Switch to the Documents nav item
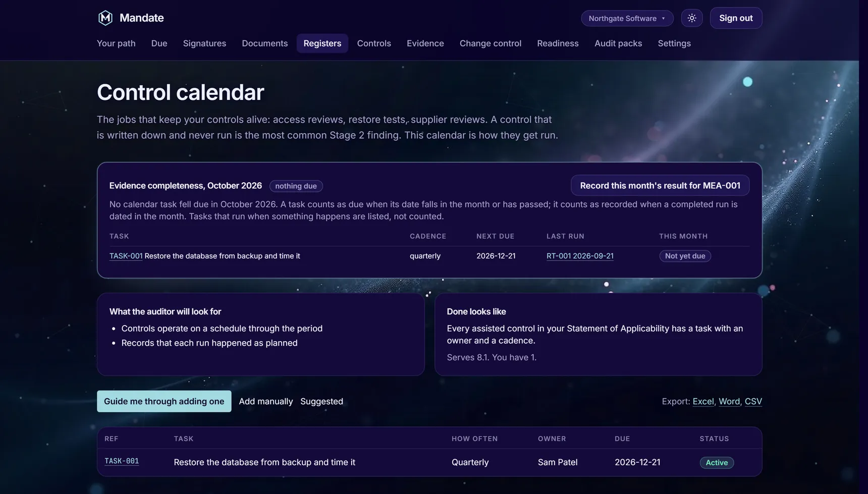Image resolution: width=868 pixels, height=494 pixels. [265, 43]
